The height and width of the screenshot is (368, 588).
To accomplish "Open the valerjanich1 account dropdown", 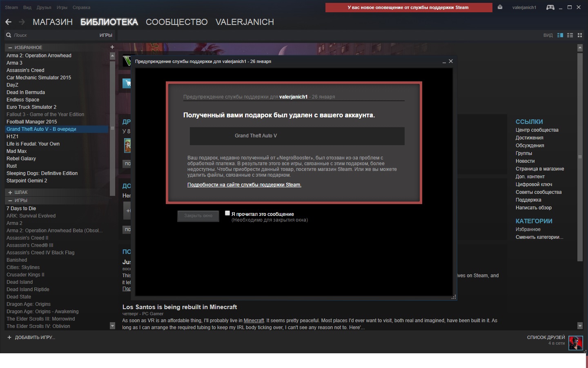I will click(524, 7).
